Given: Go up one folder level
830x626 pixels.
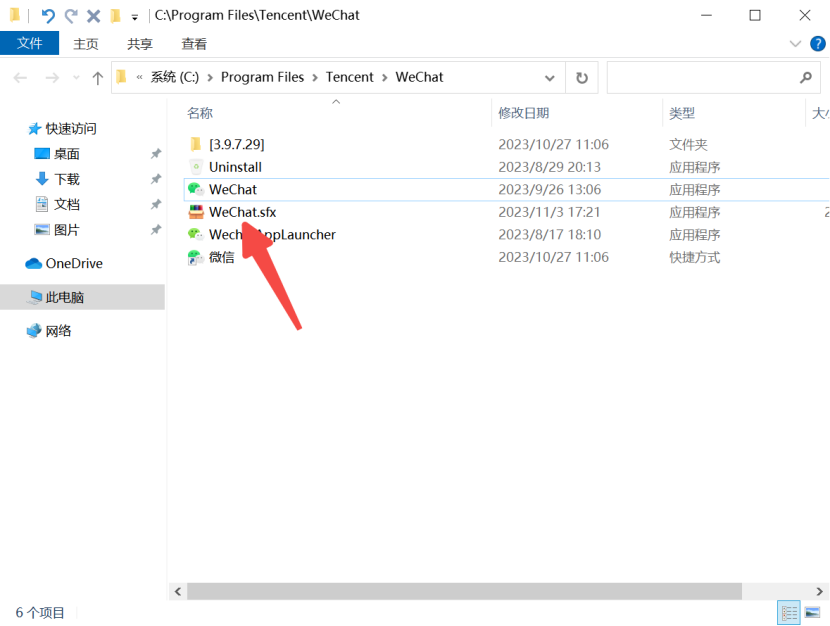Looking at the screenshot, I should pos(97,78).
